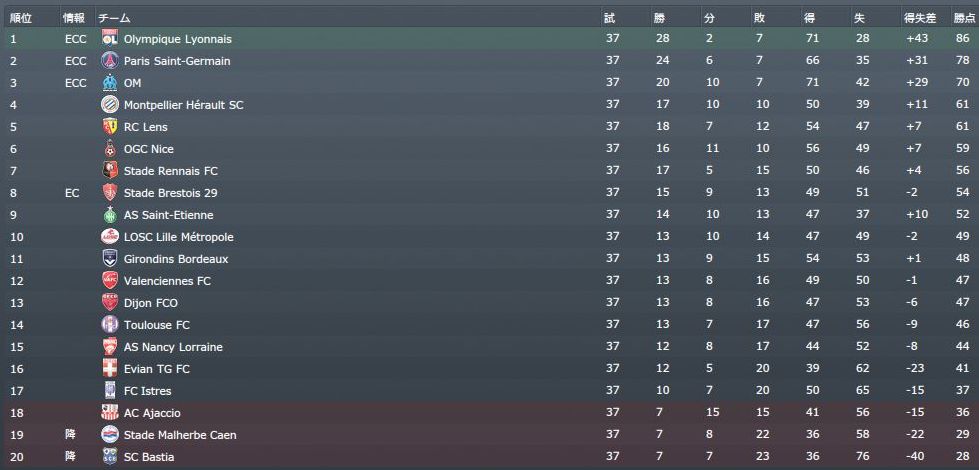Sort table by 順位 column header
This screenshot has width=979, height=470.
tap(20, 18)
